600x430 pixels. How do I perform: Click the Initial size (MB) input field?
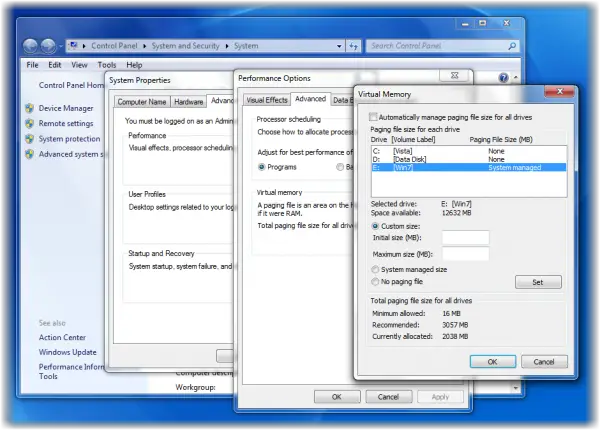[465, 238]
